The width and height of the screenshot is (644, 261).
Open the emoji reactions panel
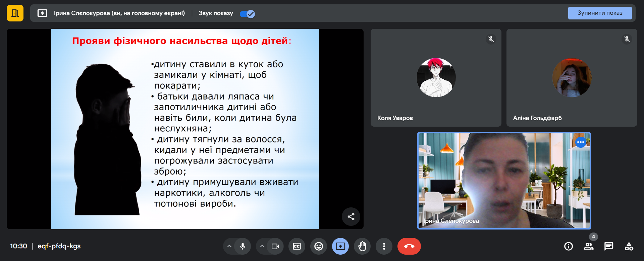(319, 246)
